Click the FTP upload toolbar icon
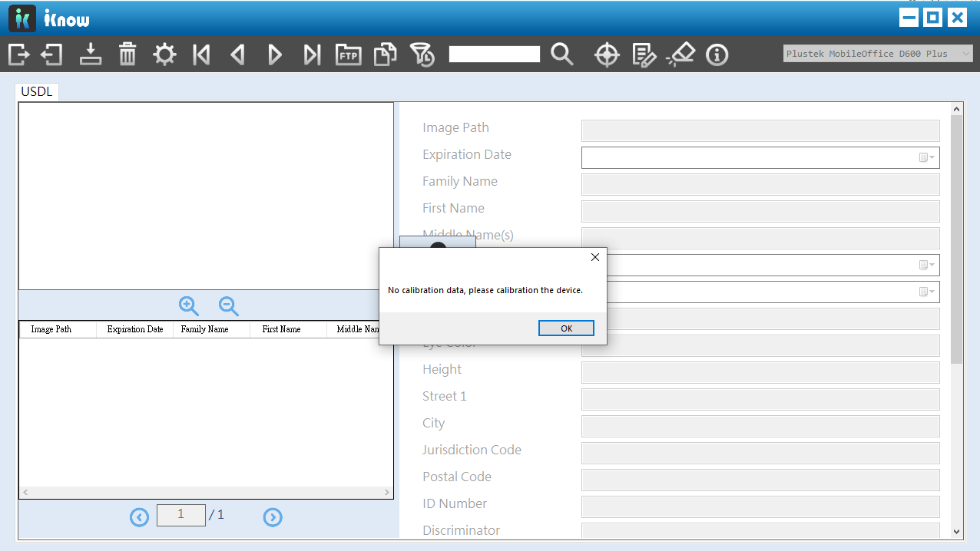The image size is (980, 551). click(x=348, y=54)
